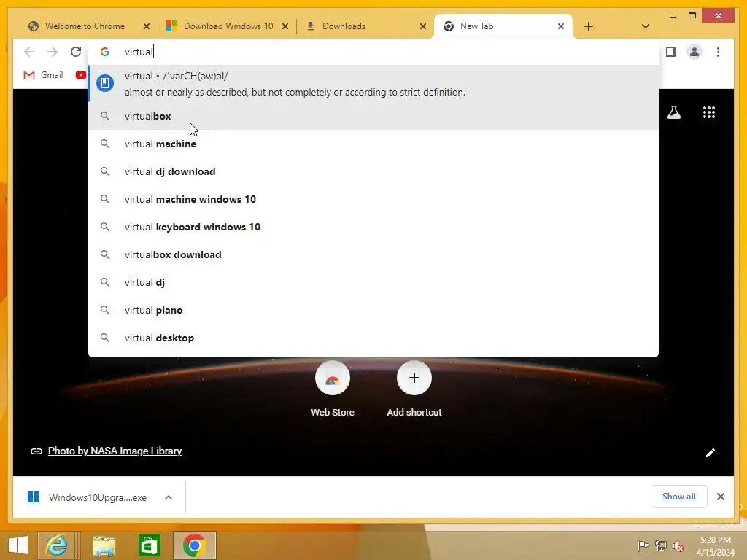Image resolution: width=747 pixels, height=560 pixels.
Task: Switch to the Download Windows 10 tab
Action: [228, 26]
